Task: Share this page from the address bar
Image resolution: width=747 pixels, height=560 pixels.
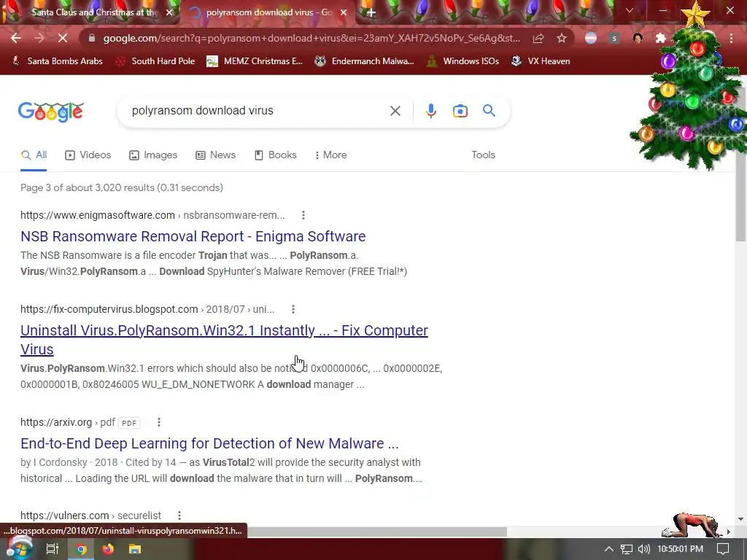Action: click(x=538, y=38)
